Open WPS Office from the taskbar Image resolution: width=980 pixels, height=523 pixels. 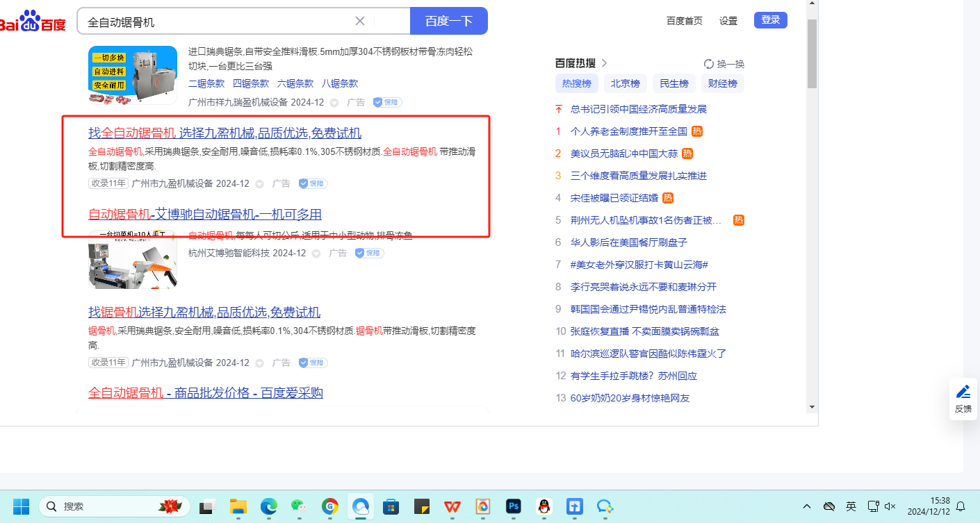452,506
